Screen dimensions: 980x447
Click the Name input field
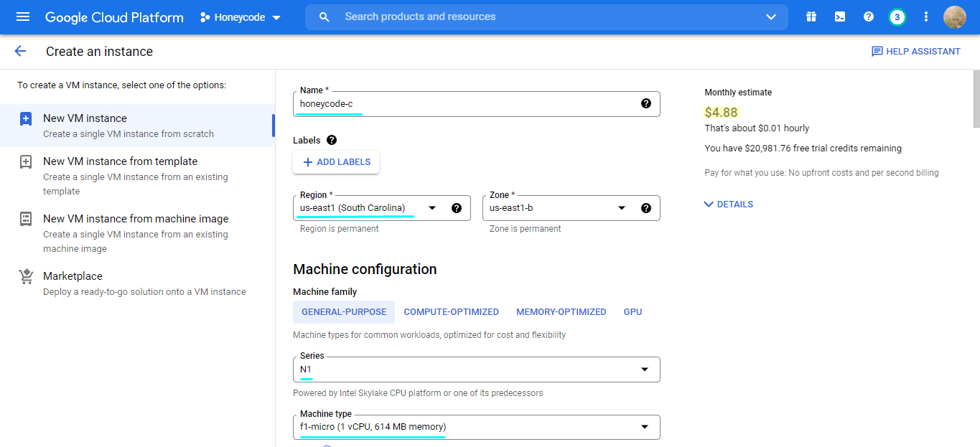point(467,104)
